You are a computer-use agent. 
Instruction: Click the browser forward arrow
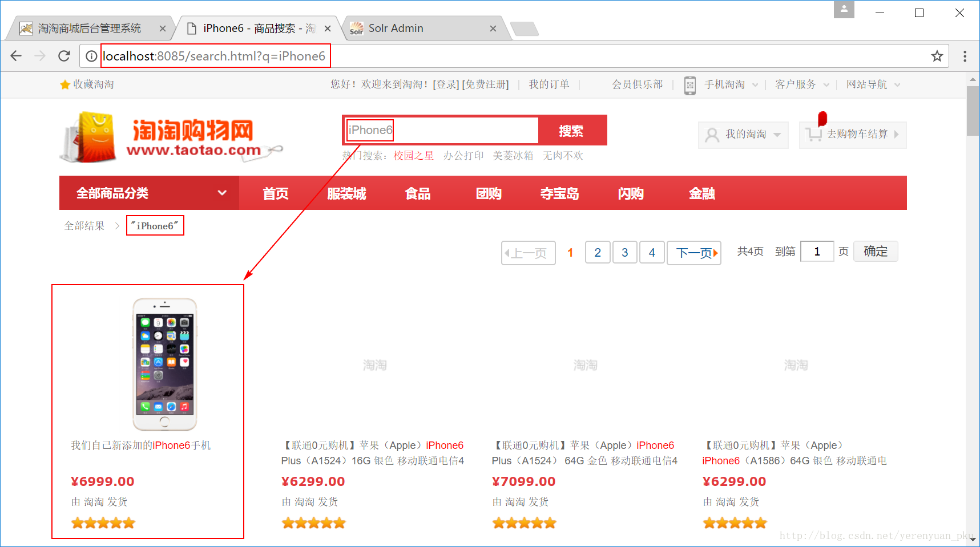(40, 56)
